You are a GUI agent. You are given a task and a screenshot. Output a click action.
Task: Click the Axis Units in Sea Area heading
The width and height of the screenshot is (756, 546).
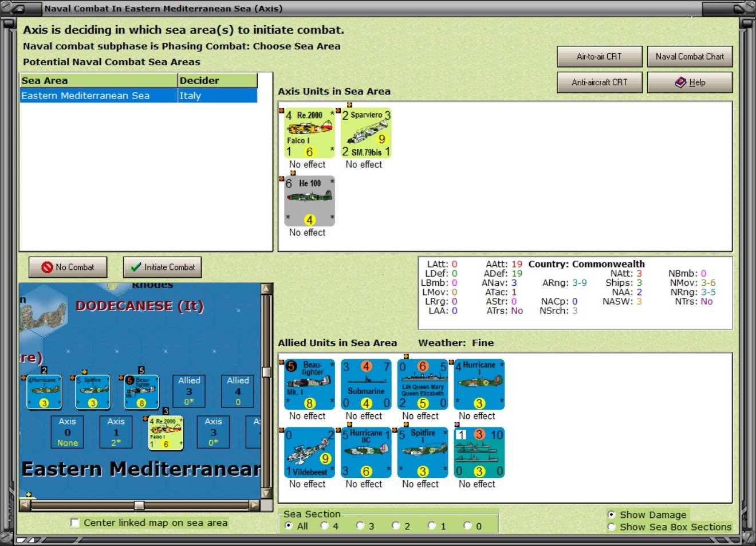click(334, 92)
